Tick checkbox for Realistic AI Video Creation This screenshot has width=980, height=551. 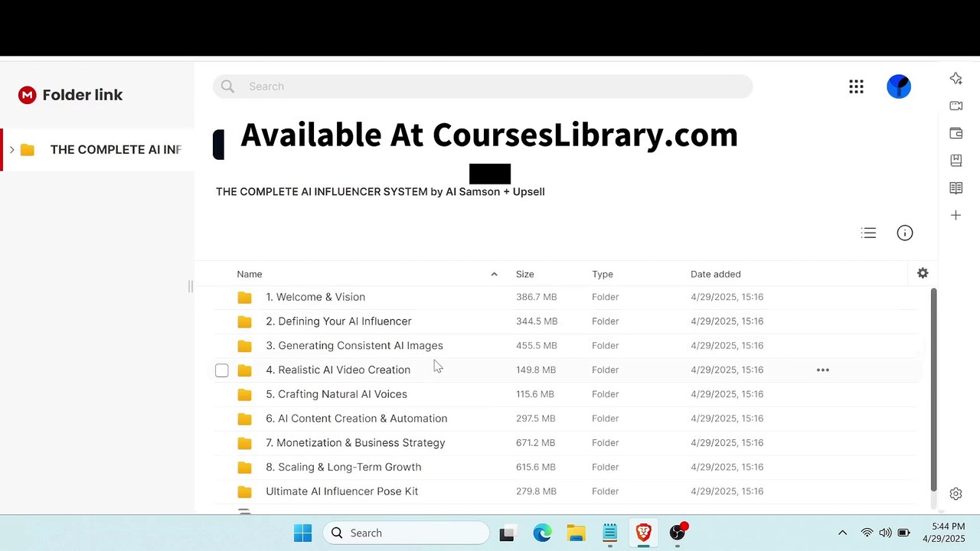221,370
